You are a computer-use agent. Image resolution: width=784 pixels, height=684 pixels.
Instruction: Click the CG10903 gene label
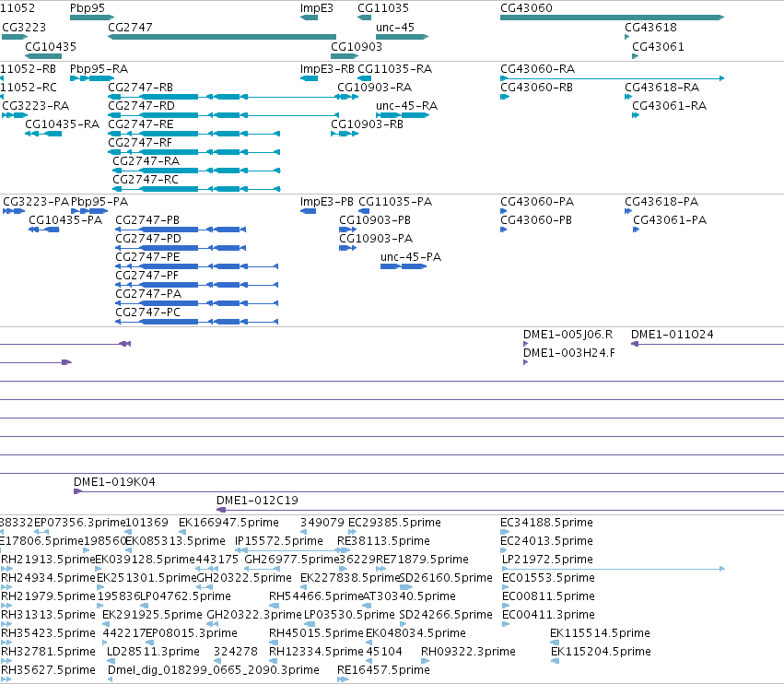[x=357, y=46]
